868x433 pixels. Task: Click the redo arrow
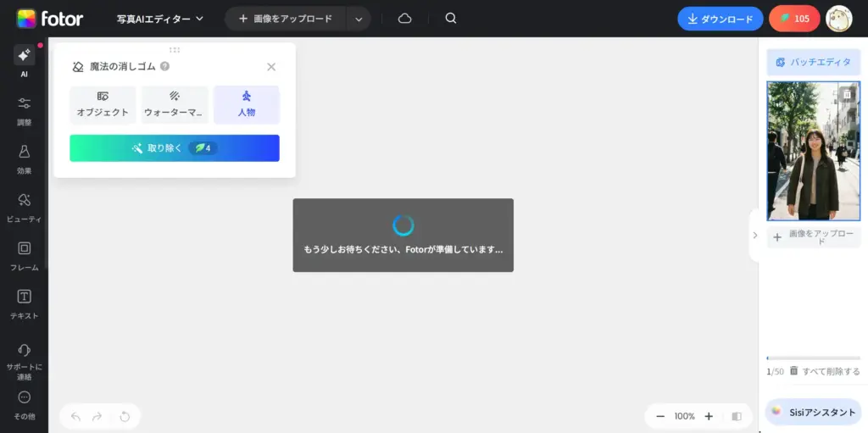pos(97,417)
